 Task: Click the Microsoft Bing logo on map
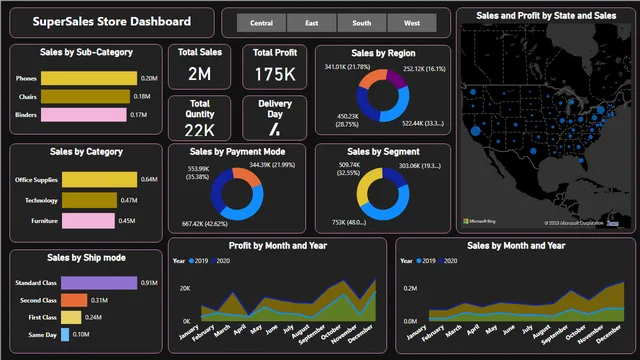(x=479, y=221)
